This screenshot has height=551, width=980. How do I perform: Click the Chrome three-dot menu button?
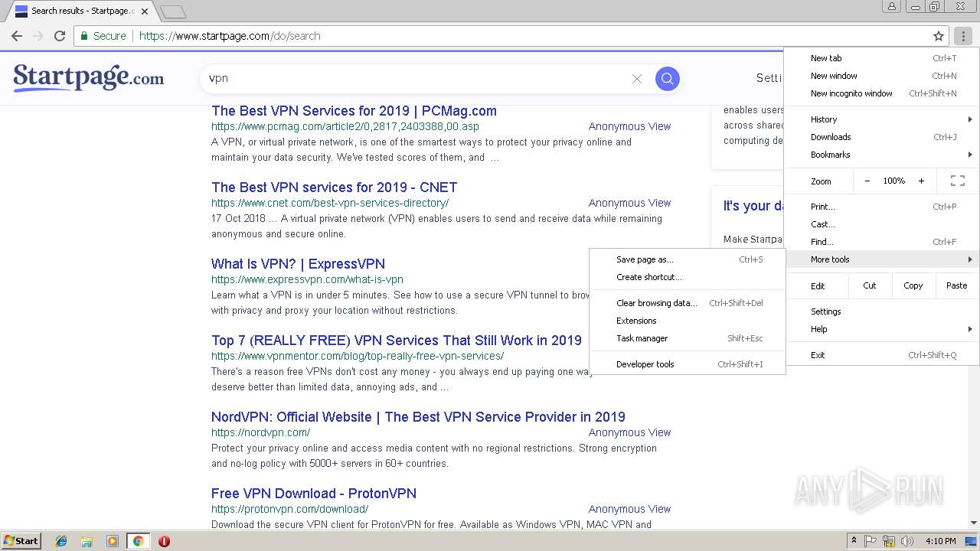click(963, 36)
